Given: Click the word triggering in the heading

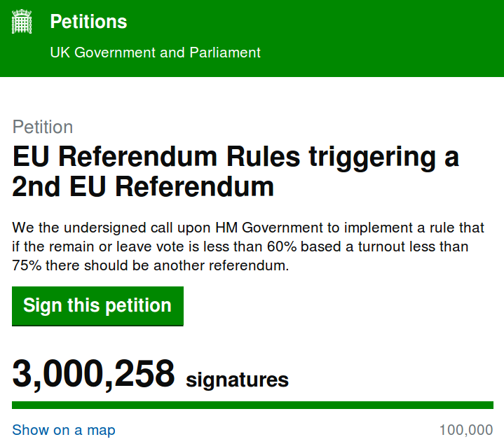Looking at the screenshot, I should click(372, 158).
